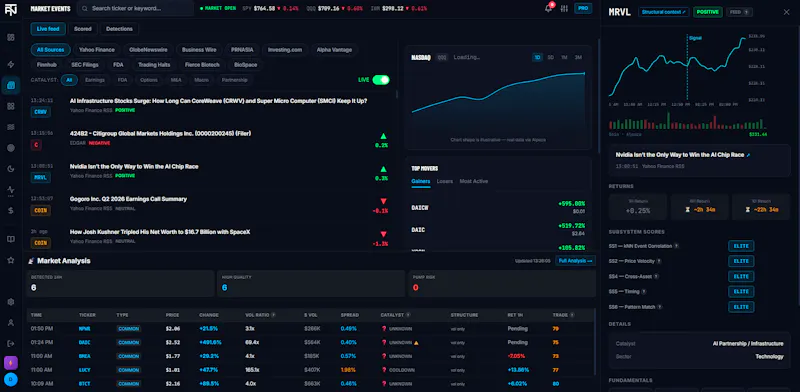
Task: Open the book icon in sidebar
Action: pyautogui.click(x=11, y=239)
